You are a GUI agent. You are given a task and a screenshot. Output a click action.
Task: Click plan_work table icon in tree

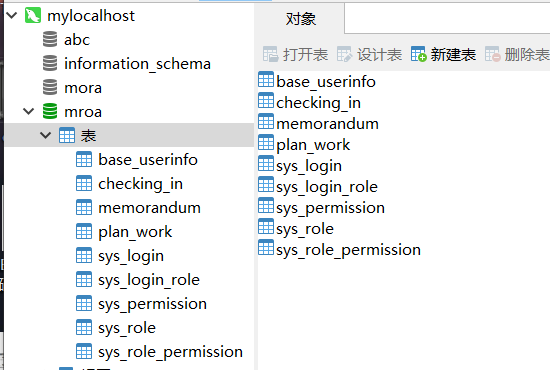click(84, 231)
